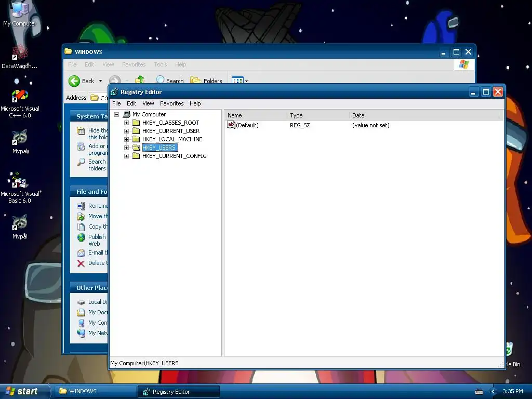Screen dimensions: 532x399
Task: Select the upper Mypal desktop shortcut
Action: click(20, 142)
